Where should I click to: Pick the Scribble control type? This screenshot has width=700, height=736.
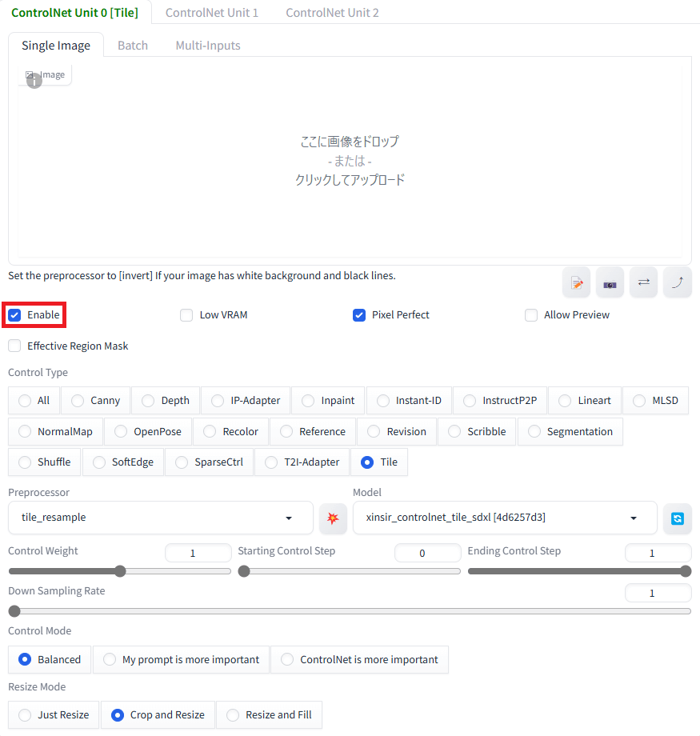(477, 431)
